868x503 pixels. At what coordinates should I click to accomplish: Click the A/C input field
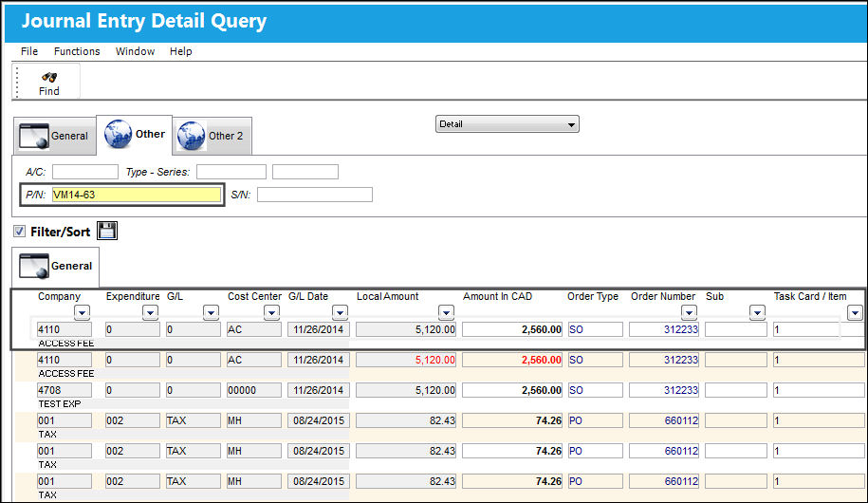85,172
